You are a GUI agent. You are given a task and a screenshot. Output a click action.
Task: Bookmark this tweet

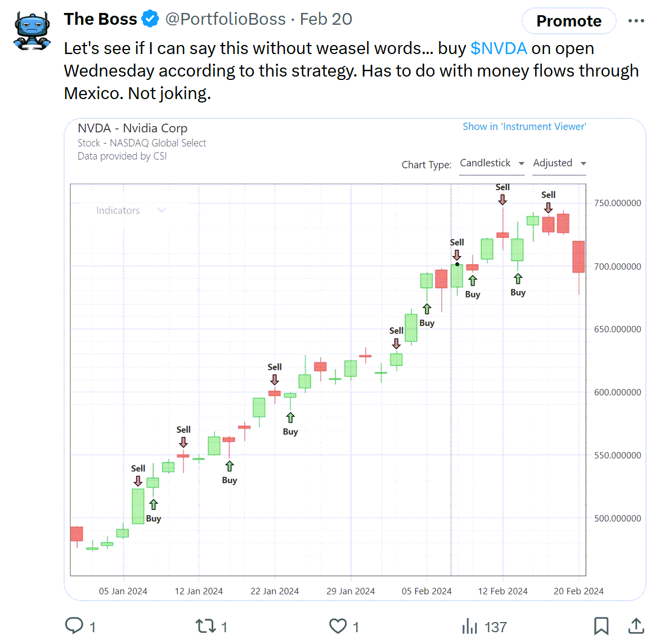point(601,626)
